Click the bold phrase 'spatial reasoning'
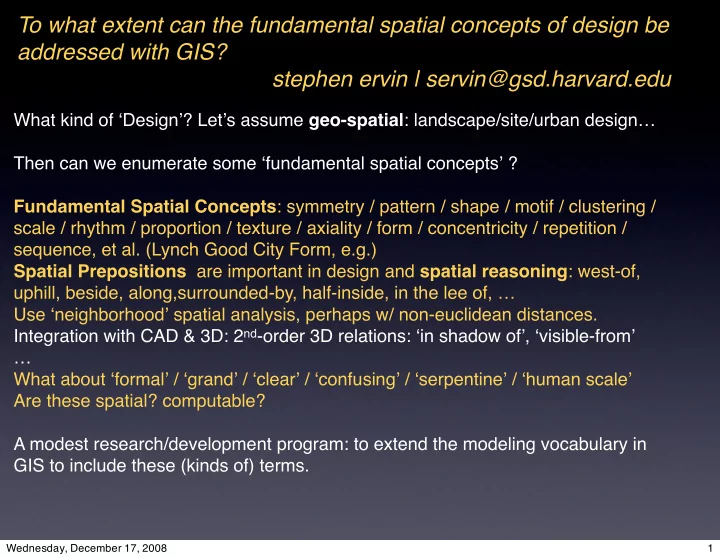Image resolution: width=720 pixels, height=558 pixels. point(494,271)
